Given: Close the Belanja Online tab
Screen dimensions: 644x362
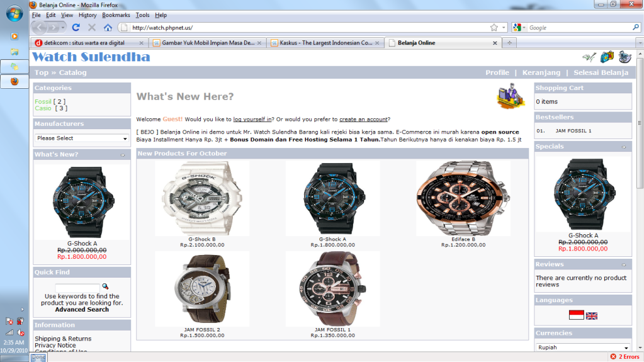Looking at the screenshot, I should [x=495, y=43].
